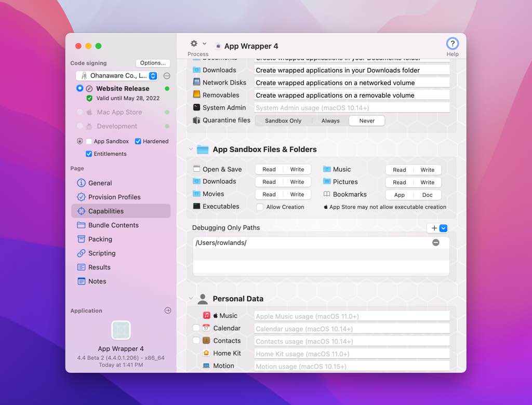
Task: Tick the Executables Allow Creation checkbox
Action: tap(260, 207)
